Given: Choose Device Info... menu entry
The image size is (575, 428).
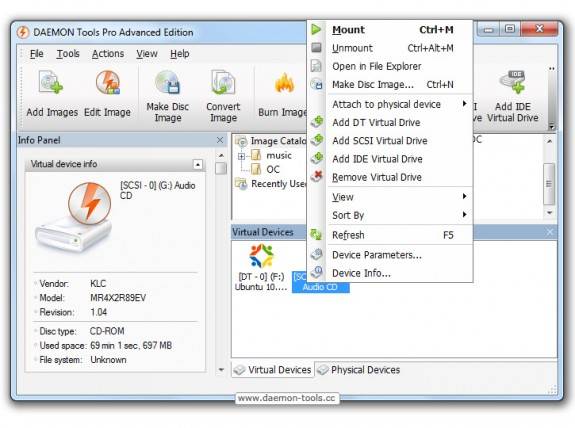Looking at the screenshot, I should (391, 273).
